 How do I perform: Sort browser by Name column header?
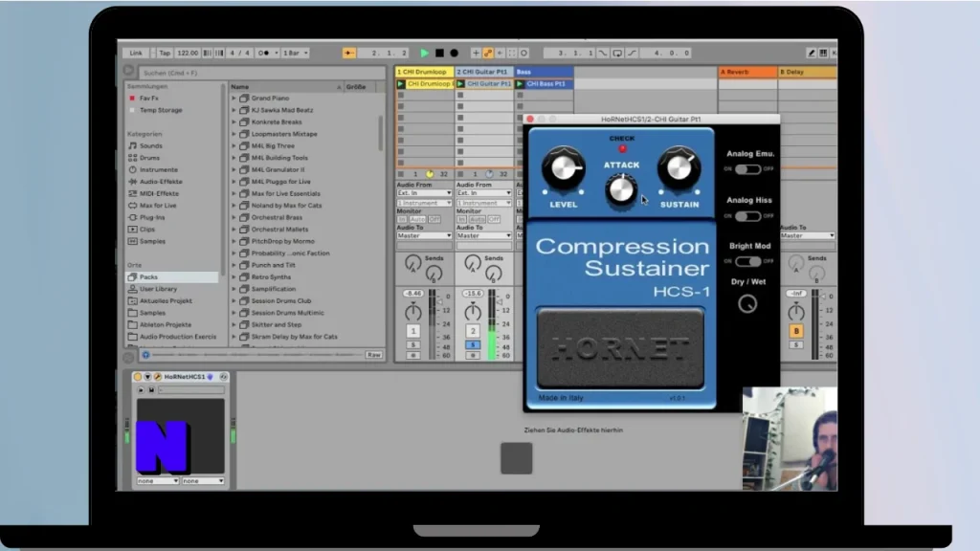pyautogui.click(x=285, y=87)
